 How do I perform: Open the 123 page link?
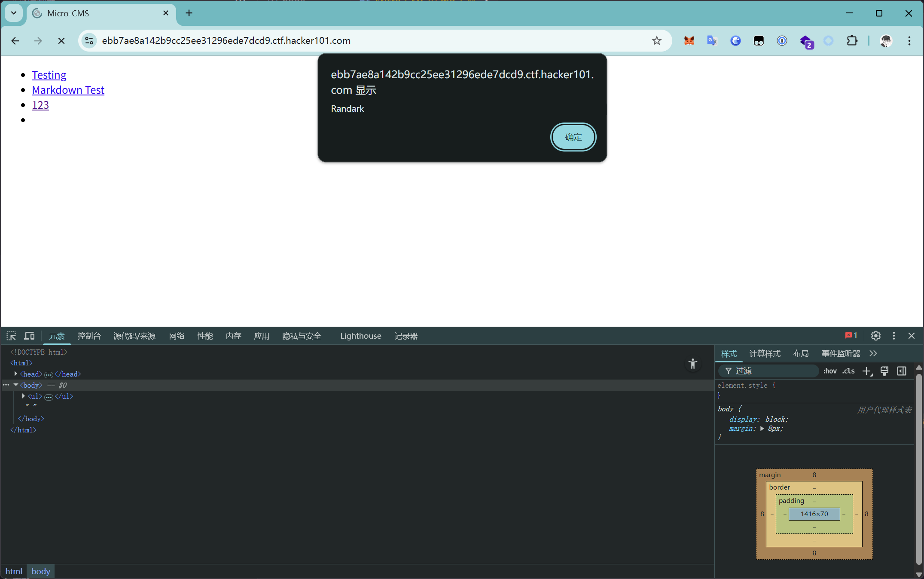[x=40, y=105]
